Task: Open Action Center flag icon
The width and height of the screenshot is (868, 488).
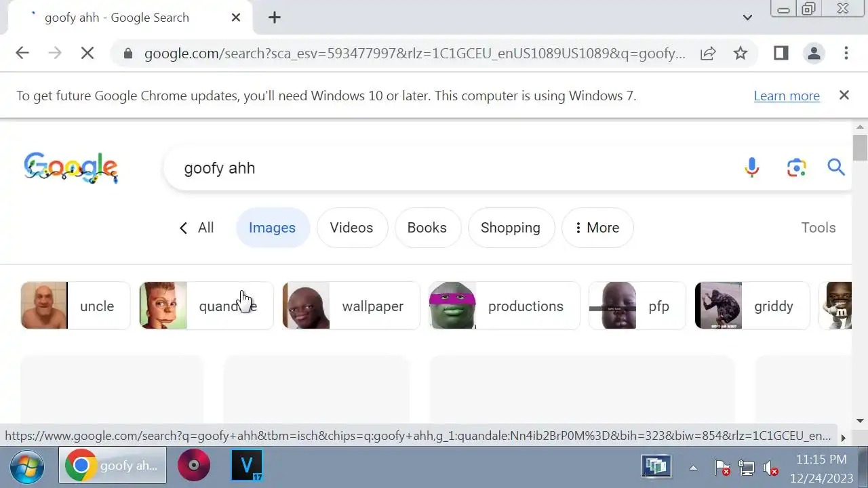Action: 722,468
